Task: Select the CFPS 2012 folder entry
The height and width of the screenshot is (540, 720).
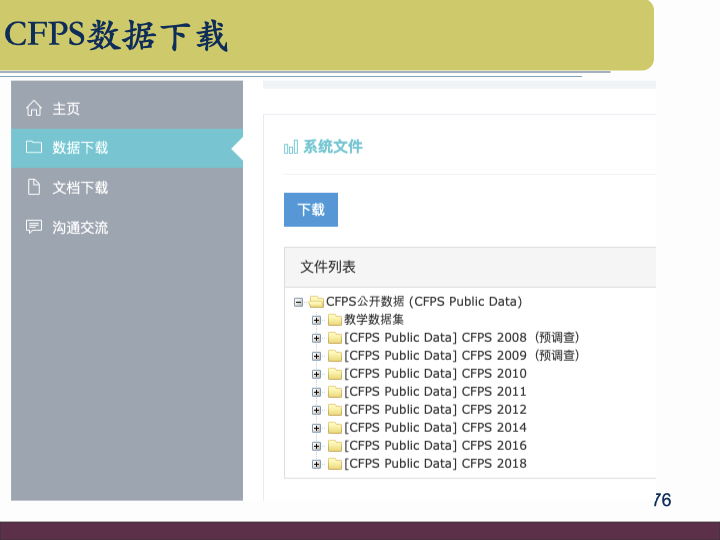Action: click(435, 410)
